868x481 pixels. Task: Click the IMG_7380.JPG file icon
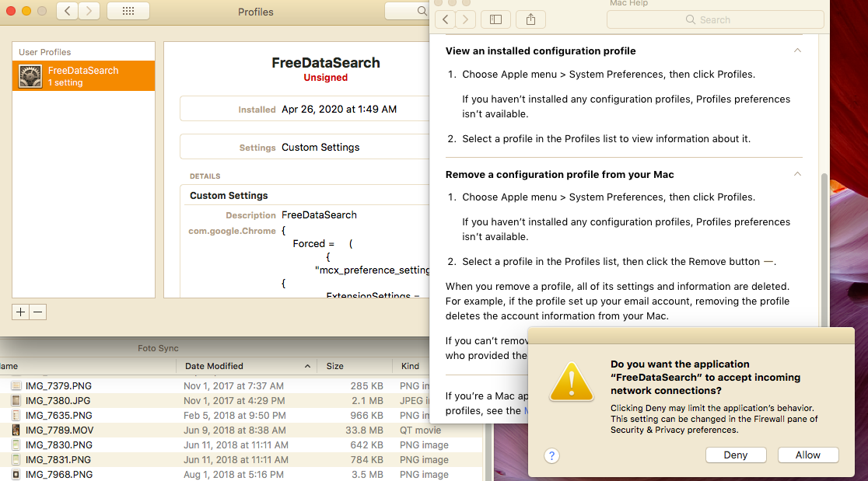coord(16,401)
